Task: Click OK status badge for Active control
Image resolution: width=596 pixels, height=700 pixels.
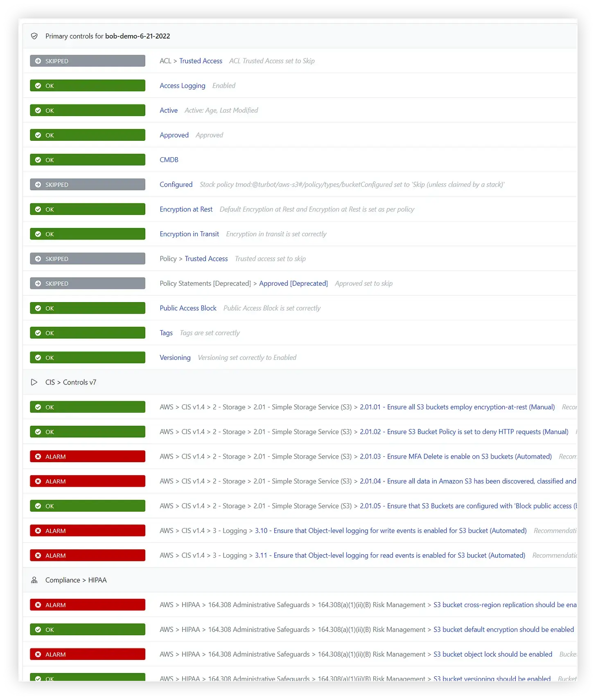Action: [88, 111]
